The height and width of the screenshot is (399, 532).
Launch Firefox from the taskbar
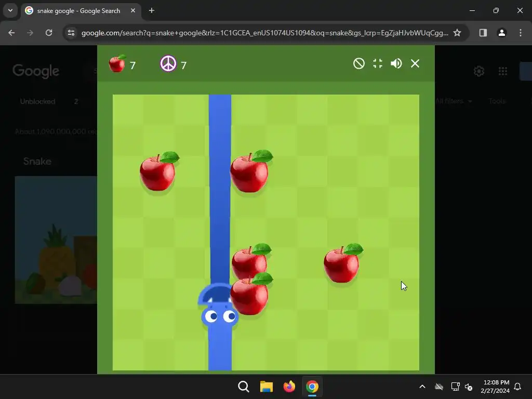tap(289, 387)
